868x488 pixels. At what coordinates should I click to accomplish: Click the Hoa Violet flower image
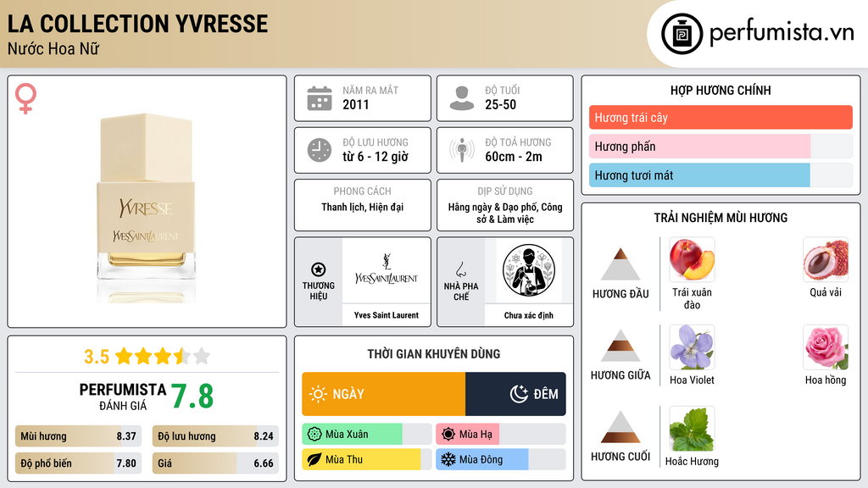point(692,347)
